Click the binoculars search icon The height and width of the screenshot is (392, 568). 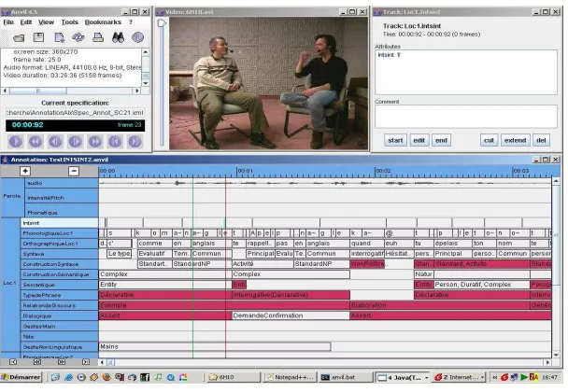click(118, 37)
